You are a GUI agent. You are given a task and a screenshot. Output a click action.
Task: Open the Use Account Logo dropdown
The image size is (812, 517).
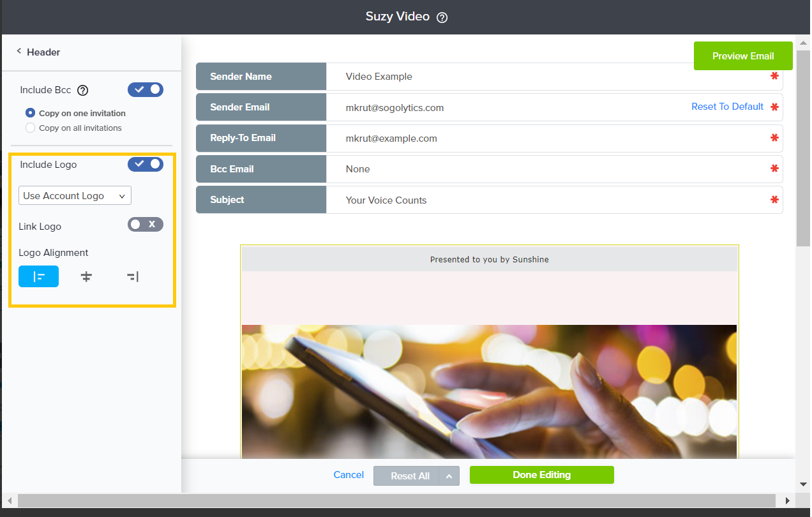pos(75,196)
